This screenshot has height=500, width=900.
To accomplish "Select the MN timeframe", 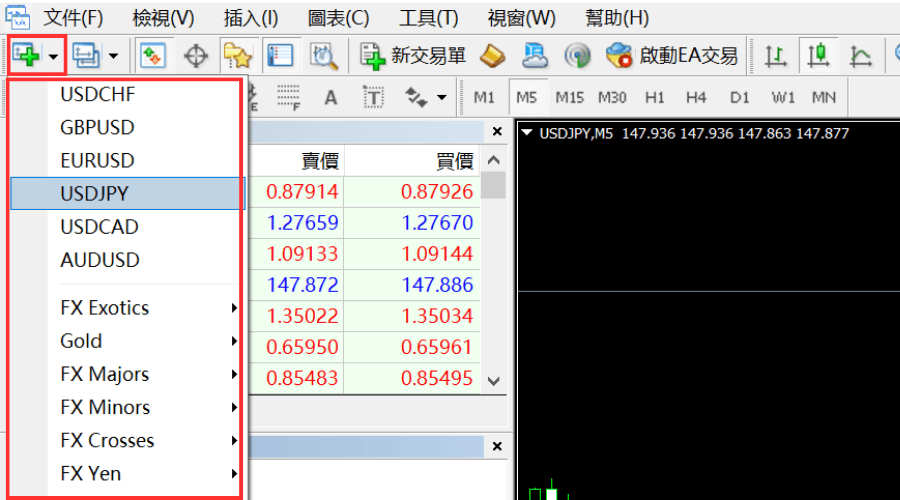I will pyautogui.click(x=824, y=98).
